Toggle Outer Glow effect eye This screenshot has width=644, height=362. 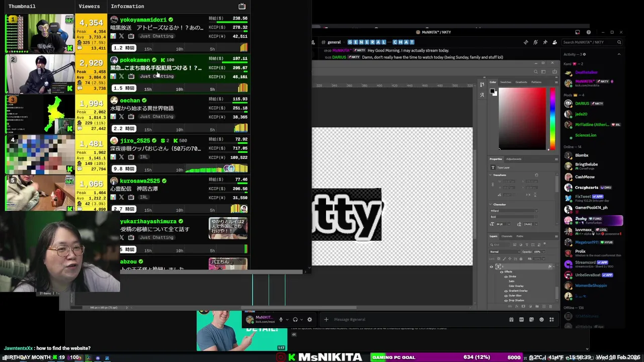[x=506, y=296]
